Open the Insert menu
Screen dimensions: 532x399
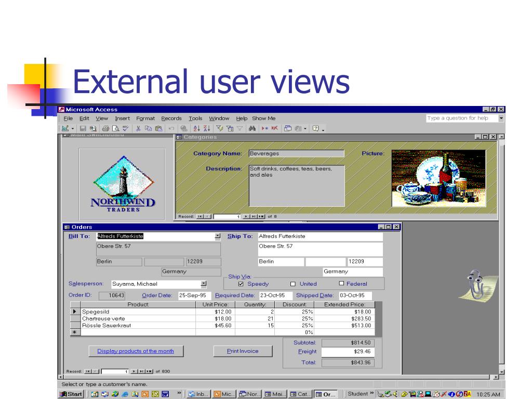[x=122, y=118]
